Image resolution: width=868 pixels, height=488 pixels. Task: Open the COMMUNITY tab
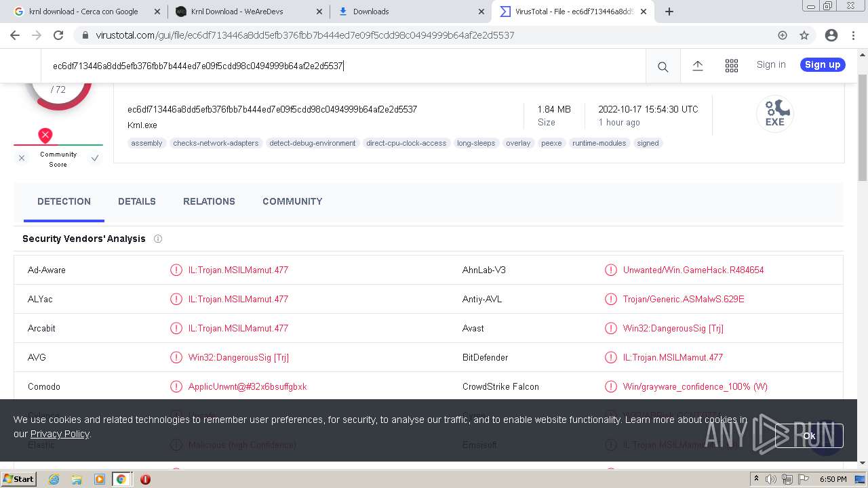292,201
